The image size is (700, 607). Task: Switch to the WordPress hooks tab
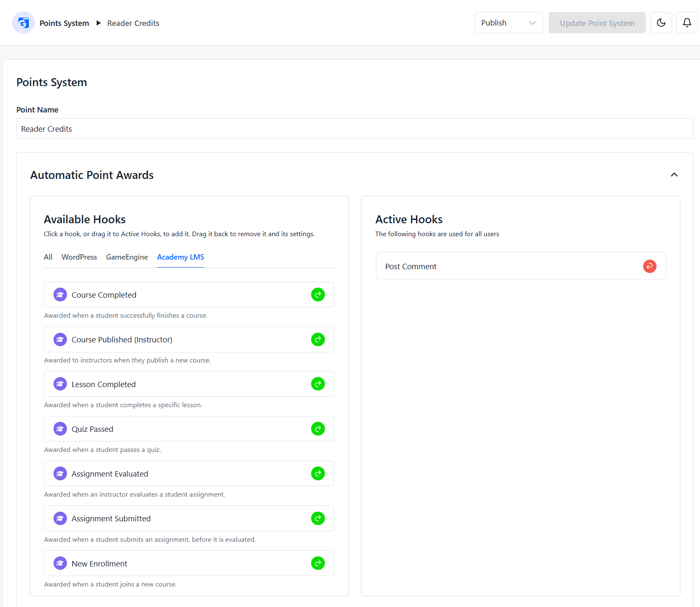click(x=79, y=257)
